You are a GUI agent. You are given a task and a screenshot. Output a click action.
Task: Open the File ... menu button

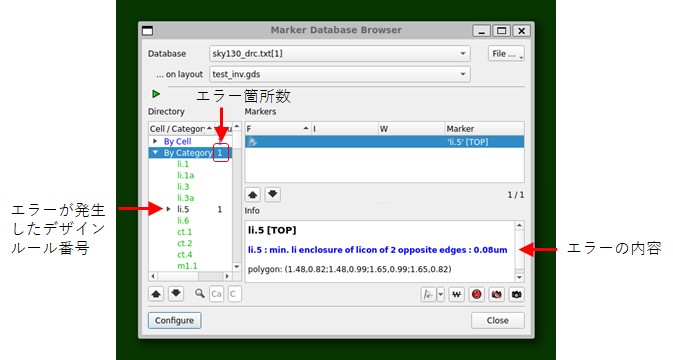click(x=506, y=54)
